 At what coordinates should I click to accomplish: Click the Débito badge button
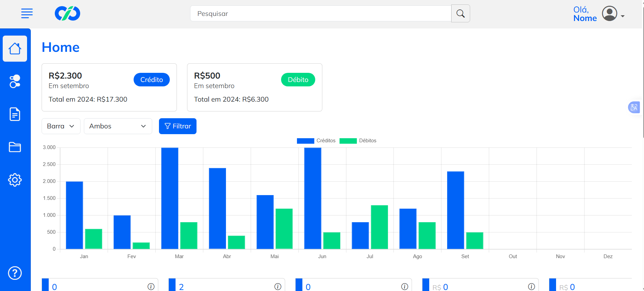(x=298, y=80)
